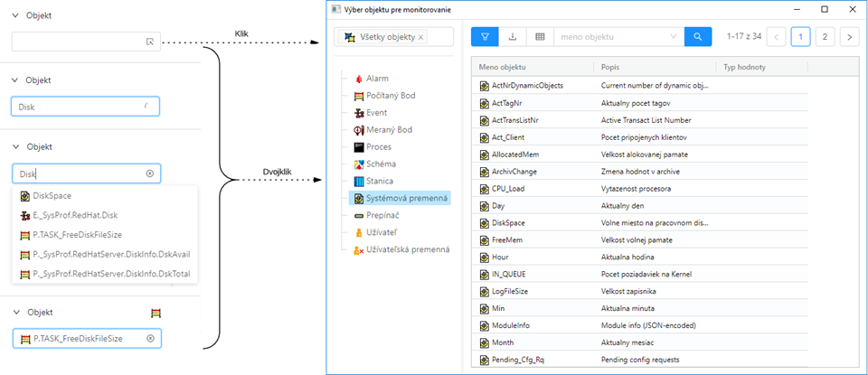Screen dimensions: 868x375
Task: Click the blue filter funnel button
Action: [x=485, y=37]
